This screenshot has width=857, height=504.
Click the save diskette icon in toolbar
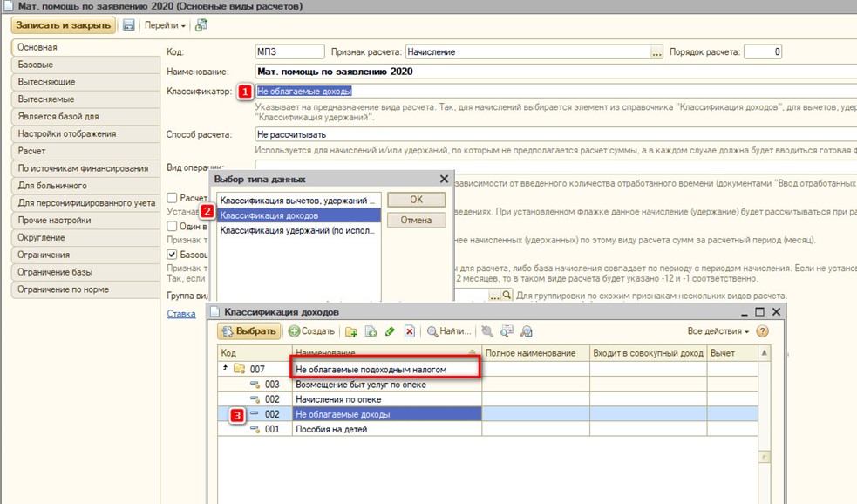coord(129,25)
